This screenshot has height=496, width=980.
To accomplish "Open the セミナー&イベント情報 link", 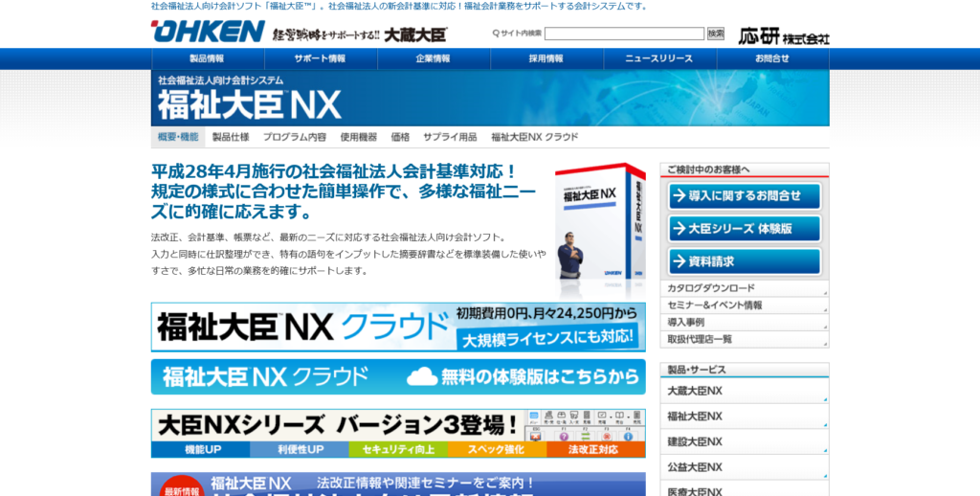I will click(745, 305).
